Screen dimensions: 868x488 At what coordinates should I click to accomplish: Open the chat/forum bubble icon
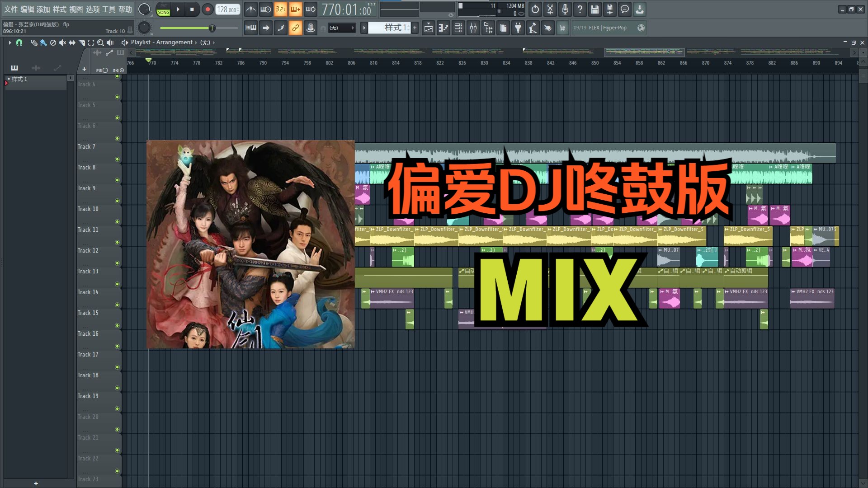point(625,9)
